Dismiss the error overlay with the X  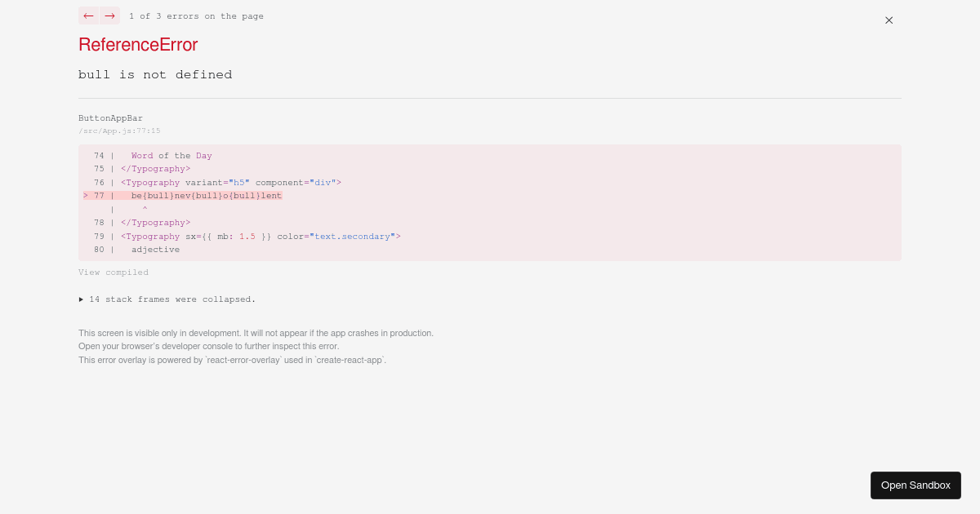(889, 20)
